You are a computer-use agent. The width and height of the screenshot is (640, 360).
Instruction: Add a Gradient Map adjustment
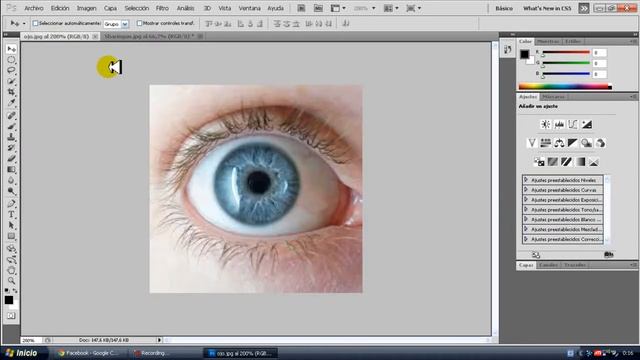click(x=580, y=162)
